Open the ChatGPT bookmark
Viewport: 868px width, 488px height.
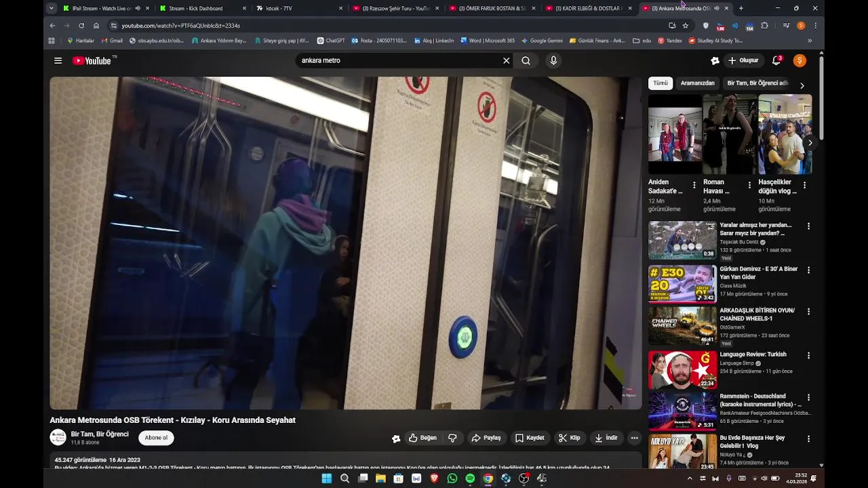click(331, 41)
